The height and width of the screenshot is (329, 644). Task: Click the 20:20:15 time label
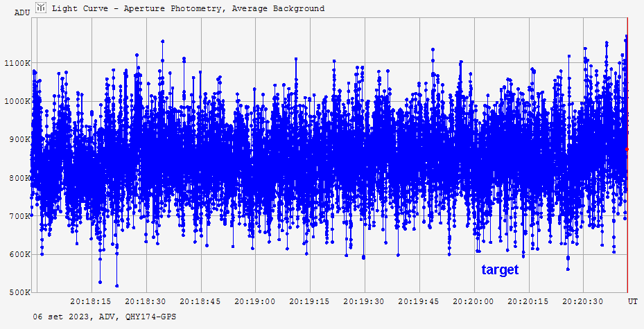[528, 301]
